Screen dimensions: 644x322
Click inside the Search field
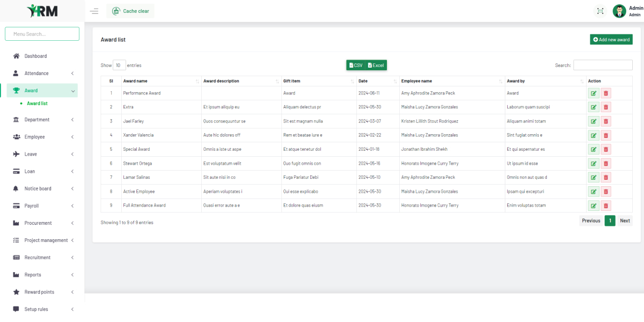pyautogui.click(x=603, y=65)
